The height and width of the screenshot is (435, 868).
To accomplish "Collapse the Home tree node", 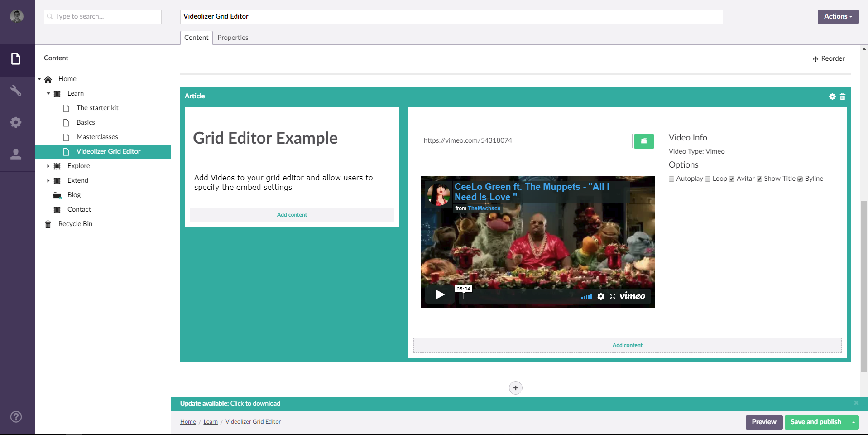I will tap(39, 79).
